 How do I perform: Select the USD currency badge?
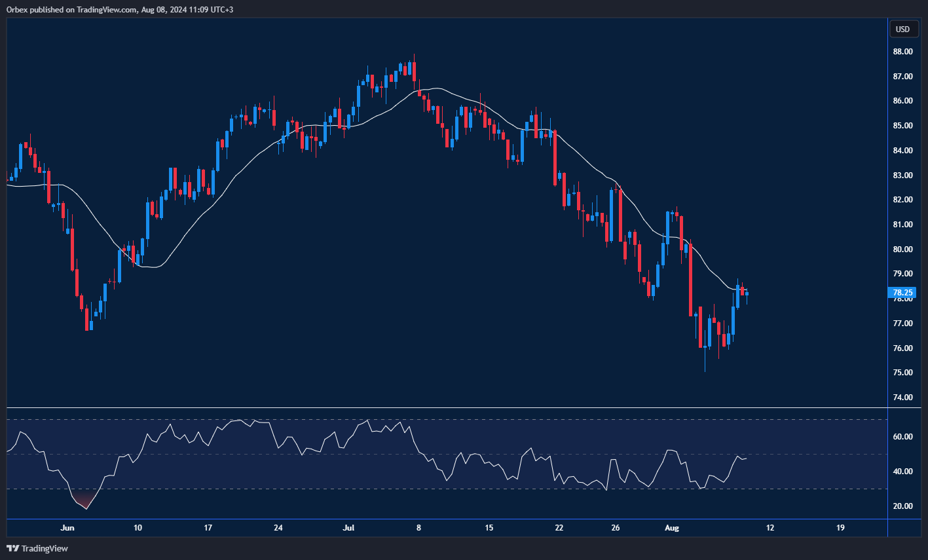pos(903,29)
